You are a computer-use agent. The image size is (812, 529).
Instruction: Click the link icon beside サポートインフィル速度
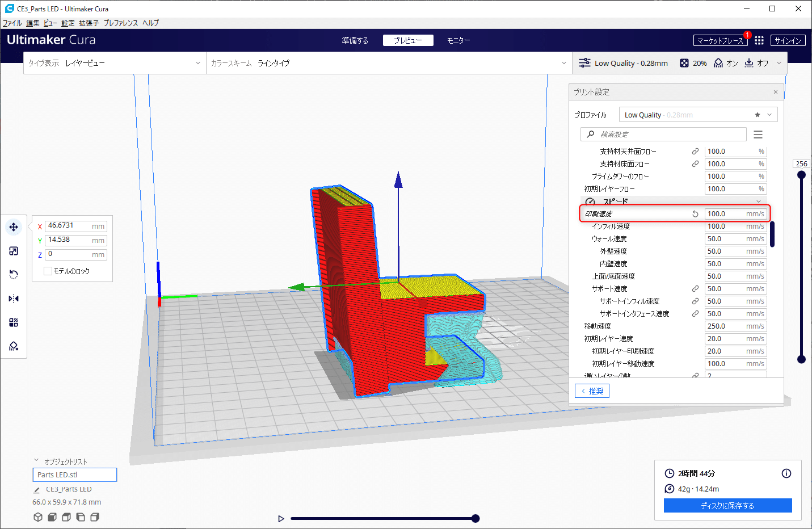(x=695, y=301)
